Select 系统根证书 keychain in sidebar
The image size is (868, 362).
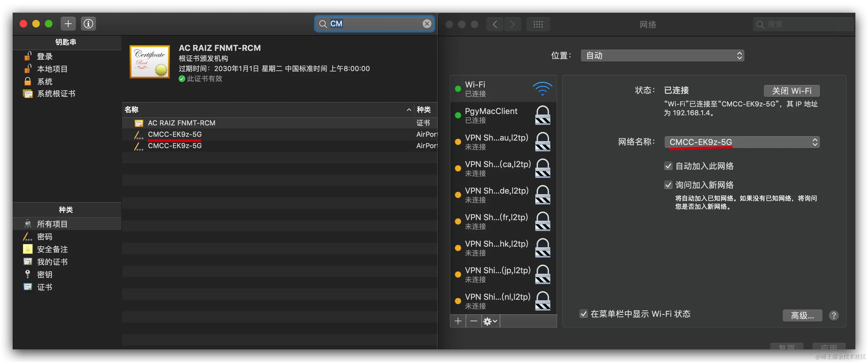pos(56,94)
